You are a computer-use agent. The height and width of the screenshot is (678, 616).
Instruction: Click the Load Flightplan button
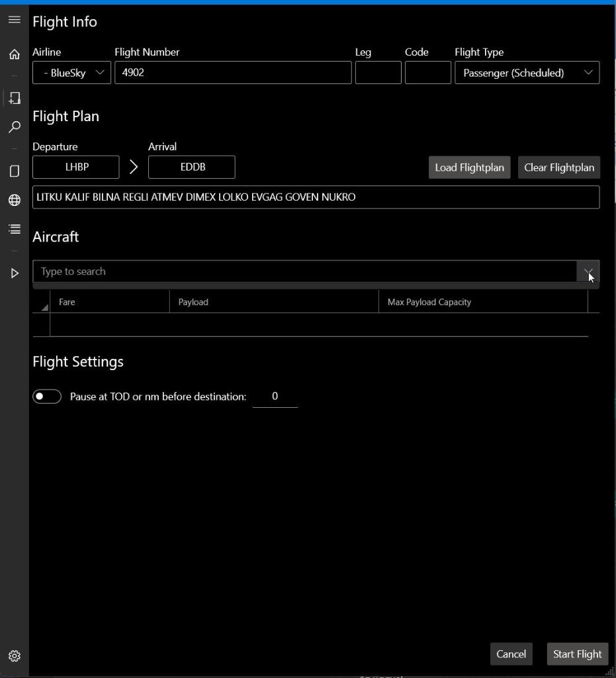tap(469, 168)
